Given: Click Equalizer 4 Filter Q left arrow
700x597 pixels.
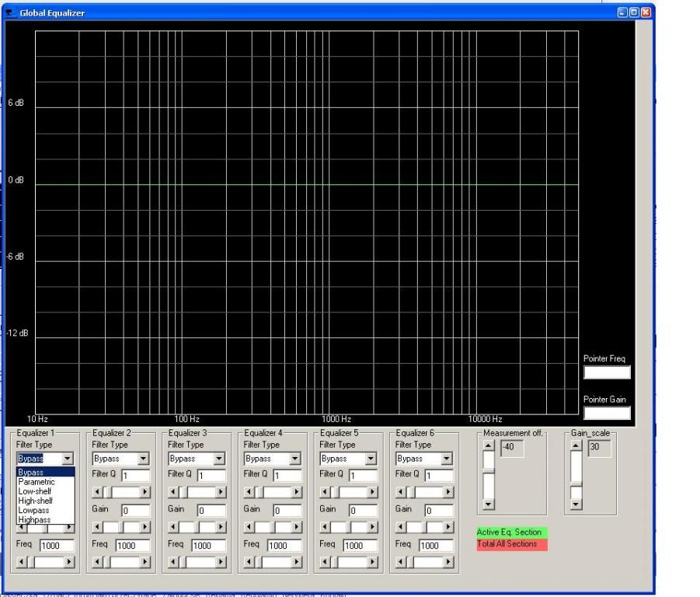Looking at the screenshot, I should (249, 492).
